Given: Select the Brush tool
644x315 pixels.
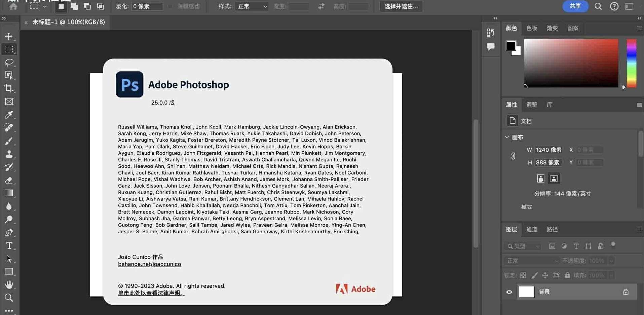Looking at the screenshot, I should coord(9,141).
